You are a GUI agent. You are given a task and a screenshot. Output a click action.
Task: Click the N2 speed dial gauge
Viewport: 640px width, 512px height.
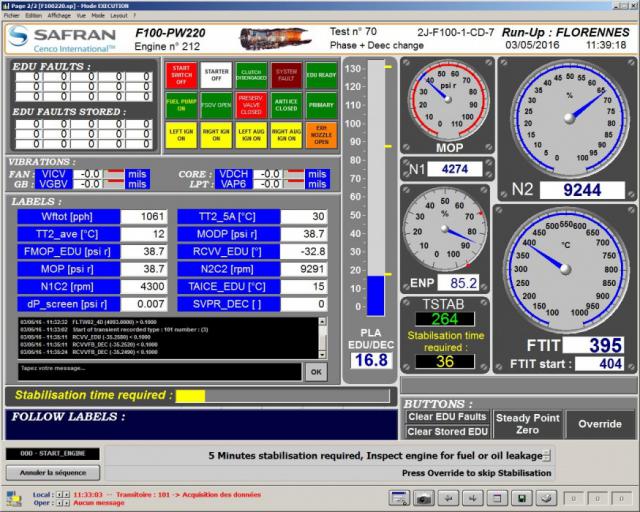coord(569,118)
